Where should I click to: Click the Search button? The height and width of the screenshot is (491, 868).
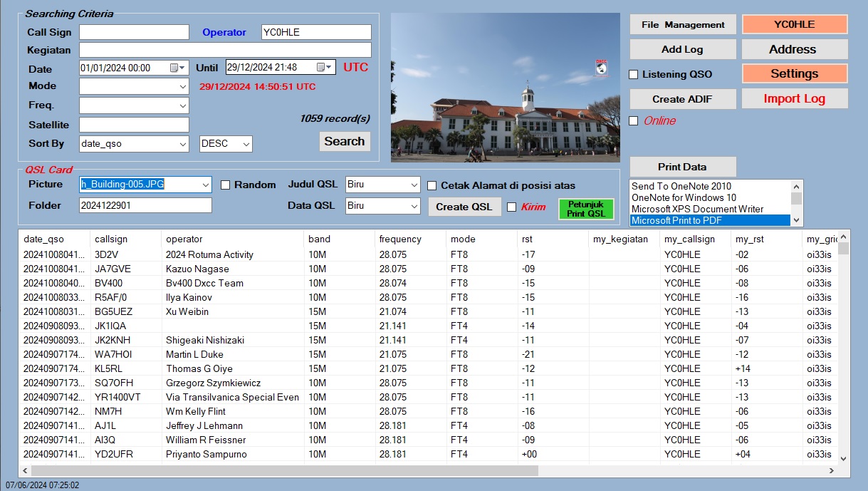tap(345, 141)
